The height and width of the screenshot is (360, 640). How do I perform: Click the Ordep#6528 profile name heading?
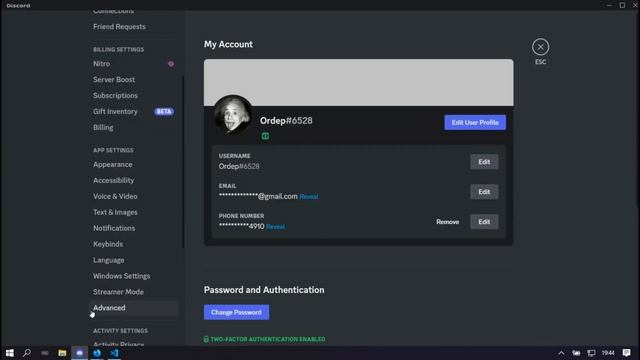click(x=286, y=121)
